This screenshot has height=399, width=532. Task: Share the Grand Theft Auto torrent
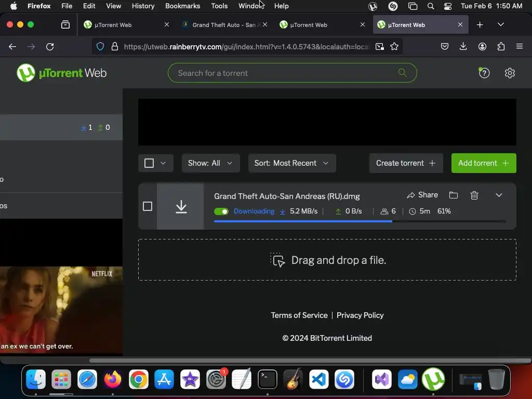422,195
